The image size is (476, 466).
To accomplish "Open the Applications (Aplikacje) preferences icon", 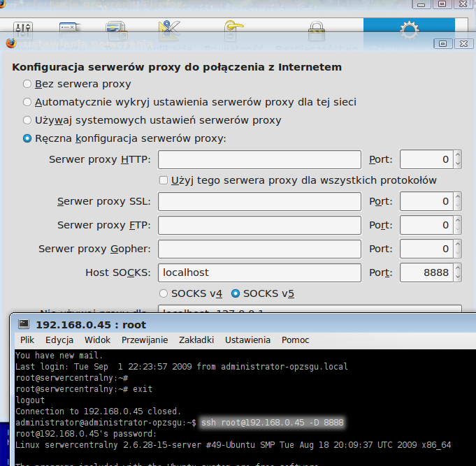I will pyautogui.click(x=169, y=31).
